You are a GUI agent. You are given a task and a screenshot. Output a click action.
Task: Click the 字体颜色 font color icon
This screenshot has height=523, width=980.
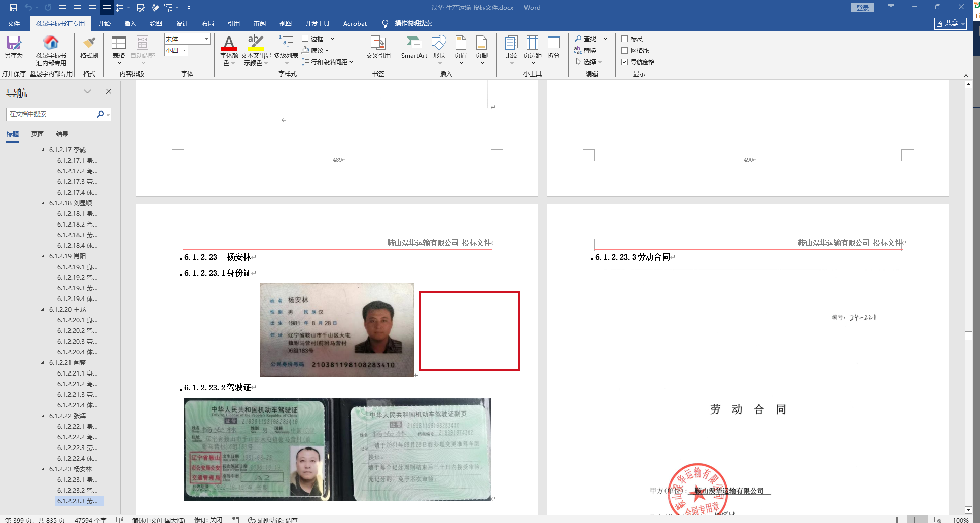click(x=229, y=50)
